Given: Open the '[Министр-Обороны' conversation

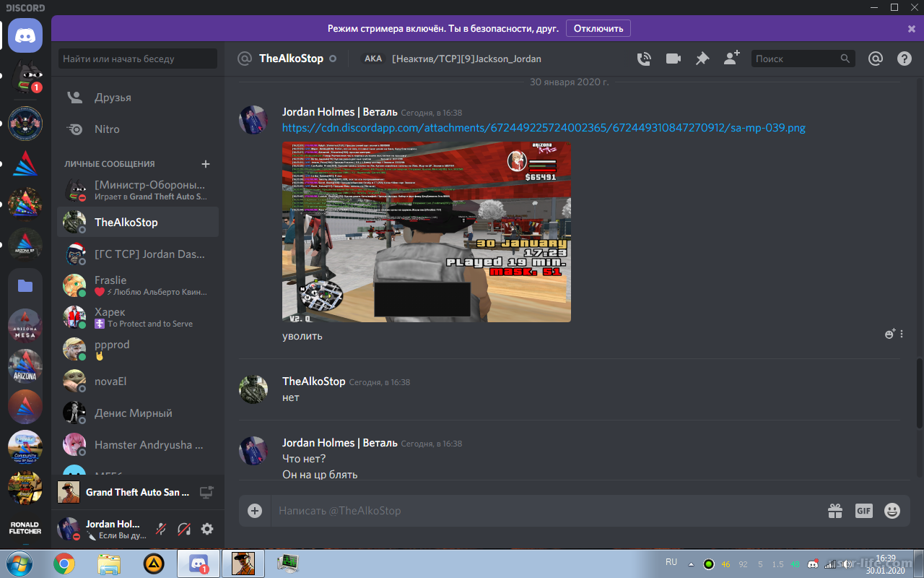Looking at the screenshot, I should [x=138, y=191].
